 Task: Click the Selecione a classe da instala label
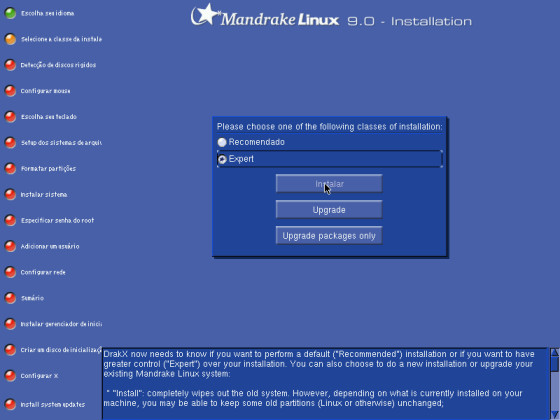pyautogui.click(x=61, y=39)
